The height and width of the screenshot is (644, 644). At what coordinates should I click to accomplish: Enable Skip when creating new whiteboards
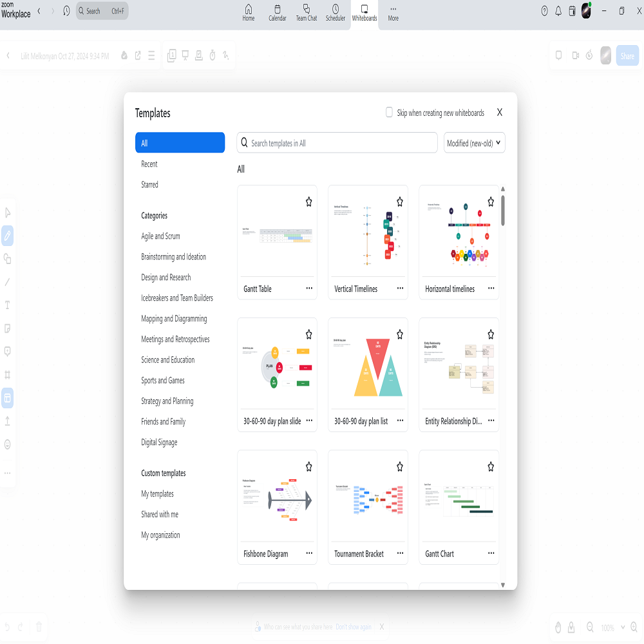(389, 112)
